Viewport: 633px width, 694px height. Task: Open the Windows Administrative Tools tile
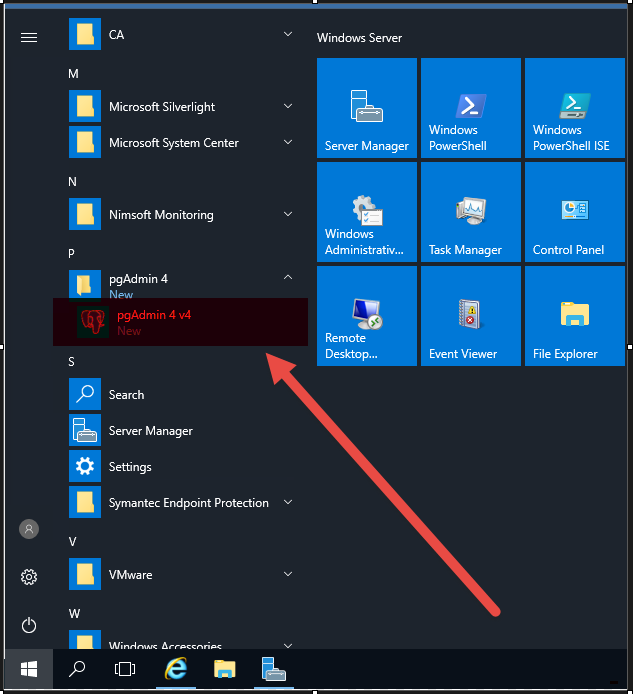pos(367,212)
